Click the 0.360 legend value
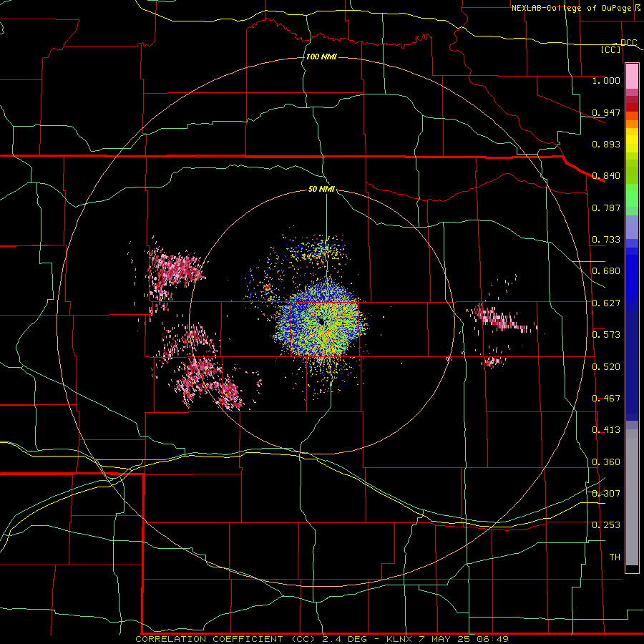Viewport: 644px width, 644px height. pyautogui.click(x=606, y=462)
